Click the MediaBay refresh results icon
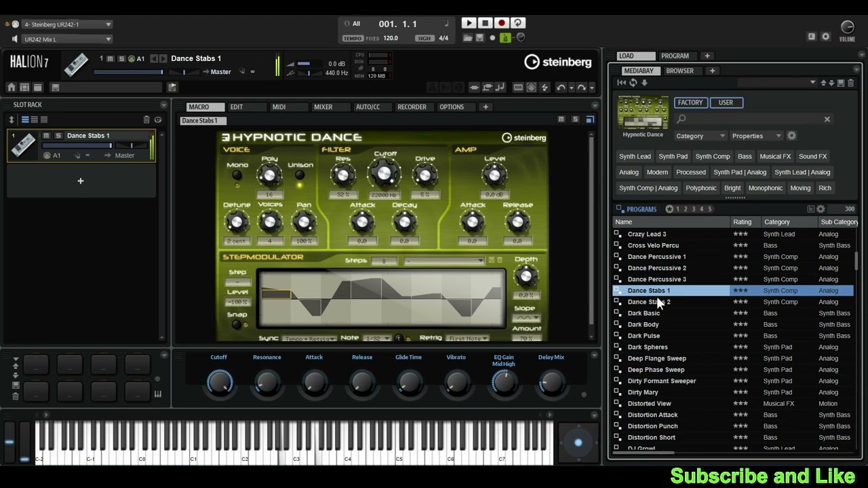 [633, 83]
